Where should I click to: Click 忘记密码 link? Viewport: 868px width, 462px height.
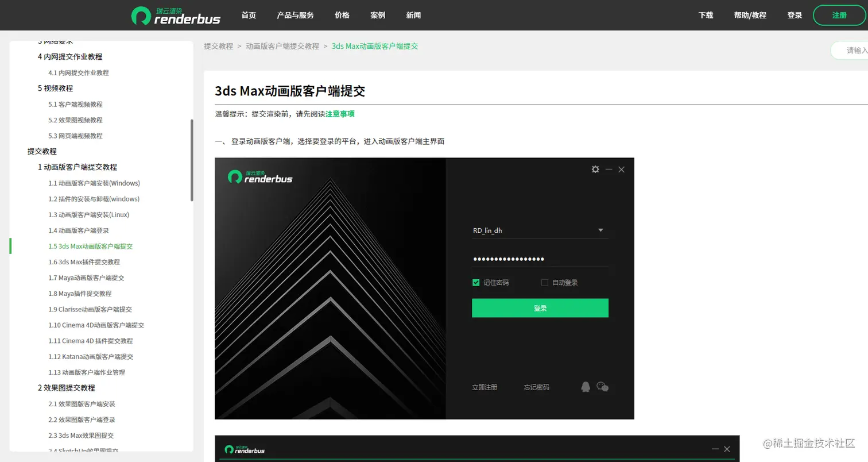coord(536,387)
